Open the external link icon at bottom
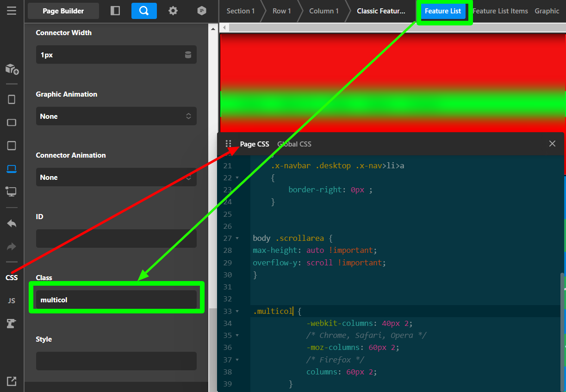Image resolution: width=566 pixels, height=392 pixels. [12, 381]
